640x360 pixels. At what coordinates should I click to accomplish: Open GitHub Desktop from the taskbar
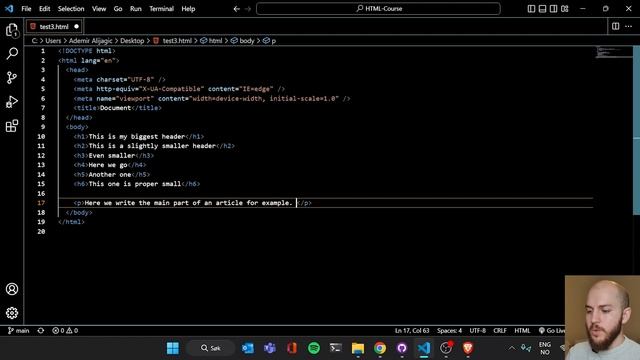pyautogui.click(x=402, y=348)
